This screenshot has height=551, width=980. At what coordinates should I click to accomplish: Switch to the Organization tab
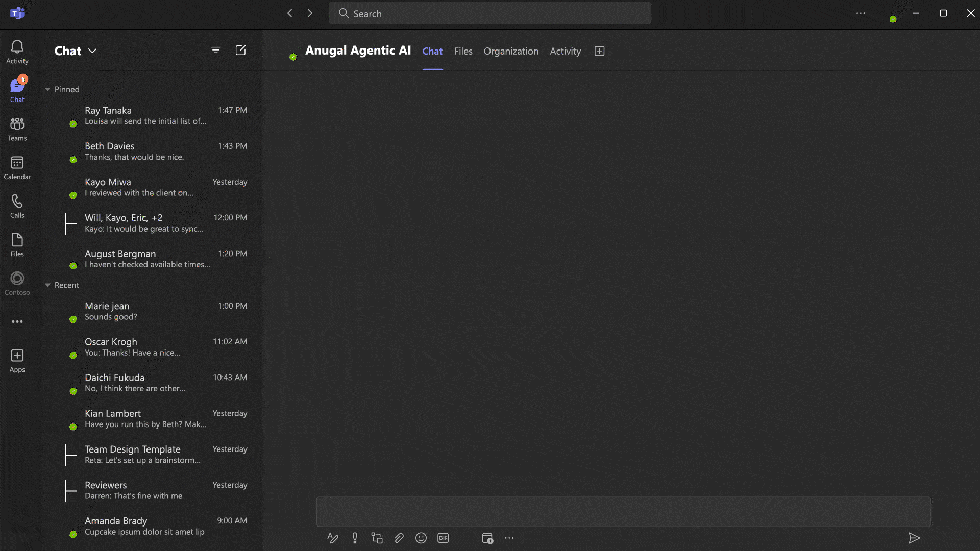click(510, 51)
